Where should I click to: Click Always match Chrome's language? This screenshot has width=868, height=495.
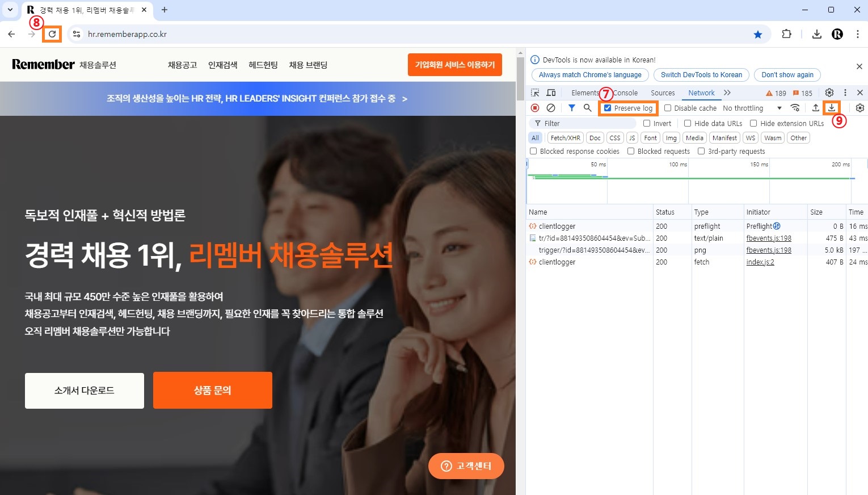(x=590, y=75)
